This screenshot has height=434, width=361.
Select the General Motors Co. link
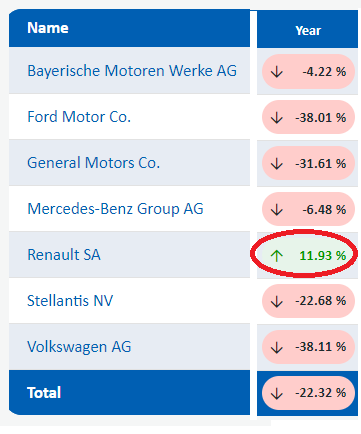pos(94,163)
